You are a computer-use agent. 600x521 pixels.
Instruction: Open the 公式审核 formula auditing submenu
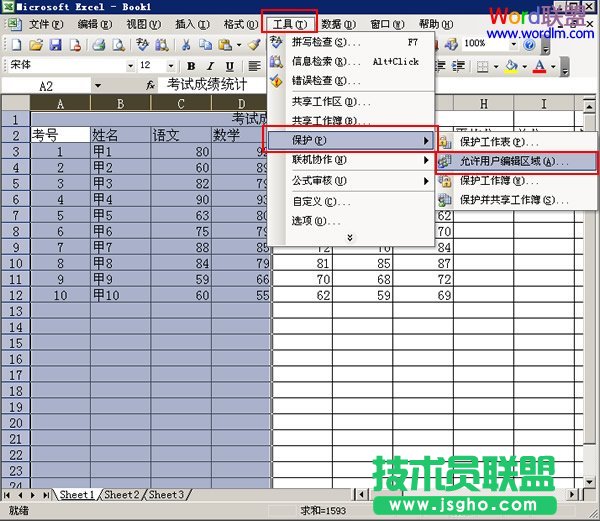click(351, 181)
